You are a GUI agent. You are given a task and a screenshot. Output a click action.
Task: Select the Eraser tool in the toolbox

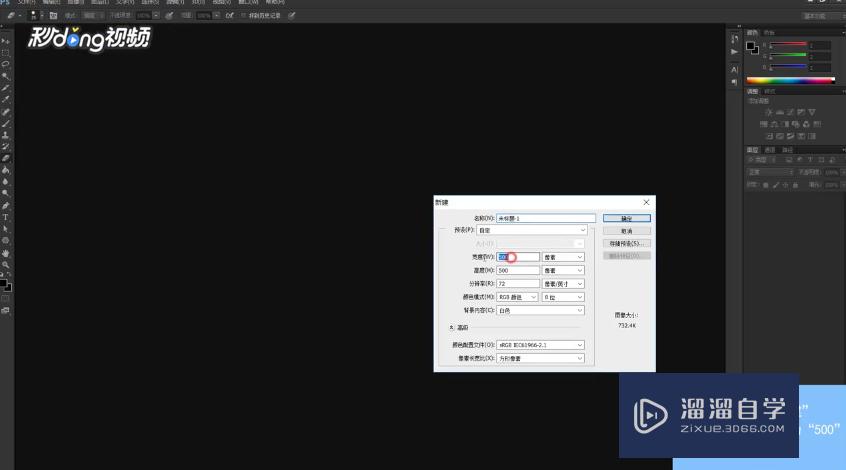tap(5, 158)
